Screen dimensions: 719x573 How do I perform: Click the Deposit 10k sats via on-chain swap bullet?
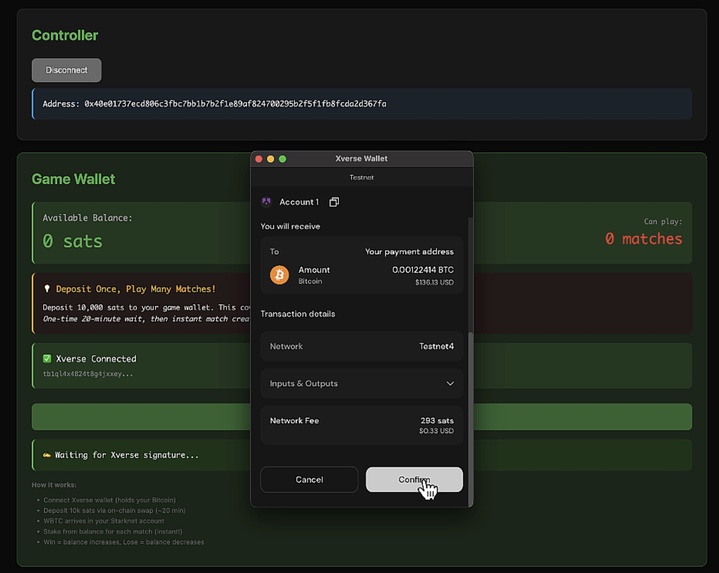(114, 511)
